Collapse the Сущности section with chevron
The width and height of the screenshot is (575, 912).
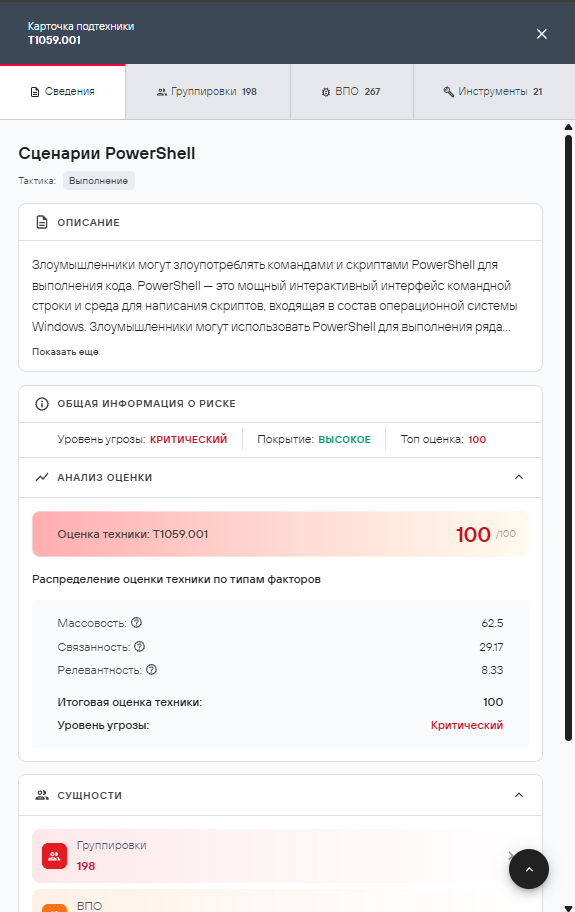pyautogui.click(x=519, y=795)
